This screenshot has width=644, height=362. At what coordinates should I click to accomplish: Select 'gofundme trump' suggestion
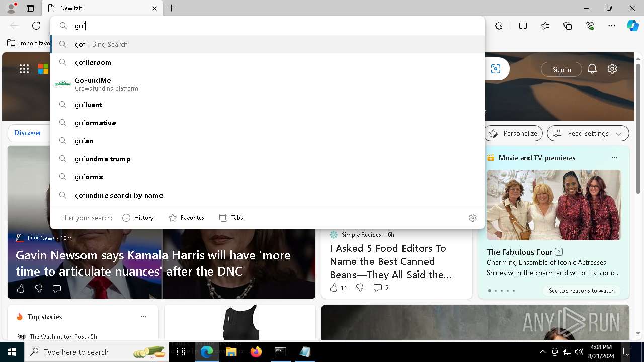(267, 159)
